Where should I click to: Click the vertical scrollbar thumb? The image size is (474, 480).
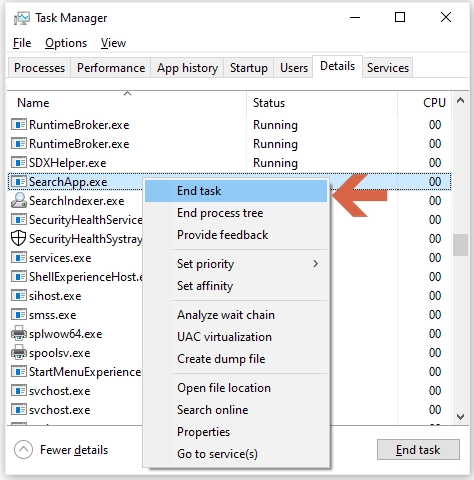tap(460, 245)
